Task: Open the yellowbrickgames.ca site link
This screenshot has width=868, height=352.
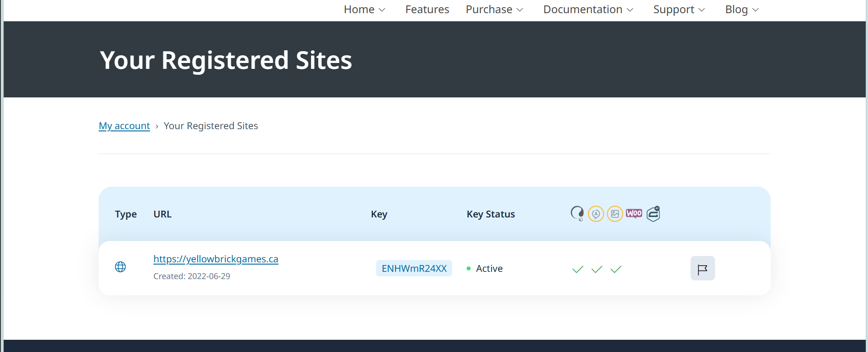Action: point(216,259)
